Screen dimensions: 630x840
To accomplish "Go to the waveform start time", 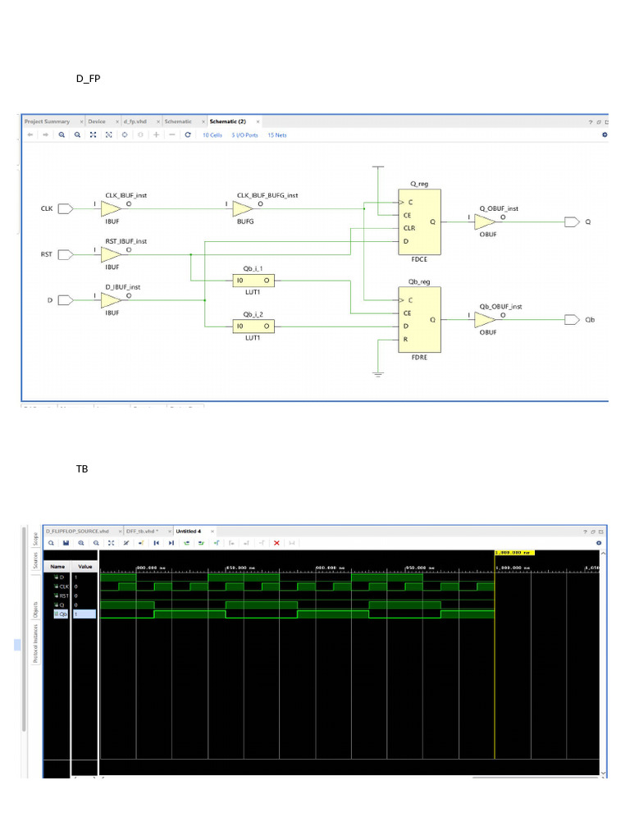I will tap(157, 543).
